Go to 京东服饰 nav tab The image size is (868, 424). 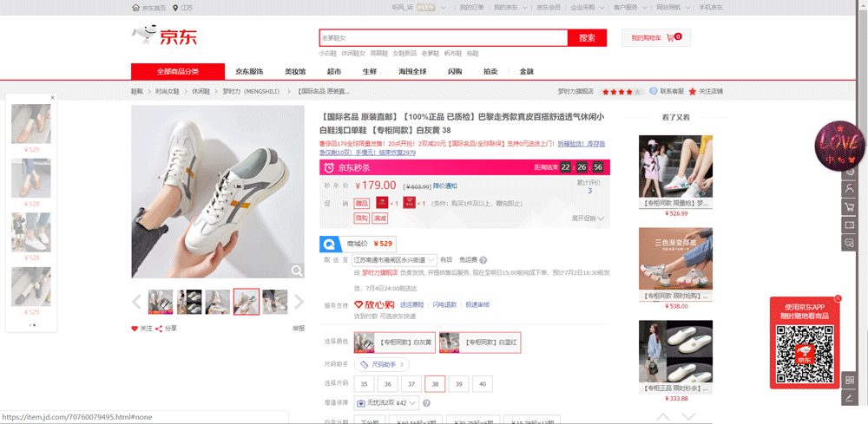click(x=249, y=72)
